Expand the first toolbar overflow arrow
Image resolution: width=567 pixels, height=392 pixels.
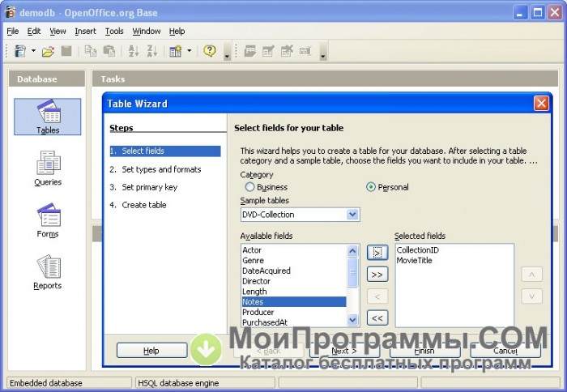tap(227, 51)
